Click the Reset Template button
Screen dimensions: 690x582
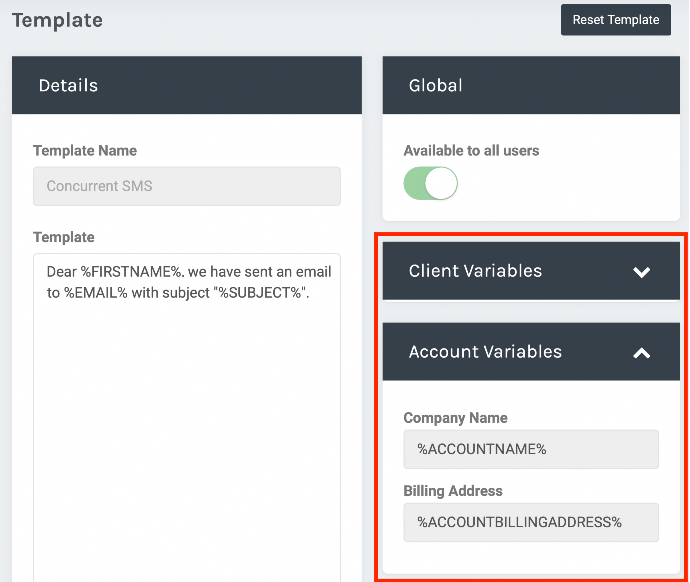coord(616,20)
